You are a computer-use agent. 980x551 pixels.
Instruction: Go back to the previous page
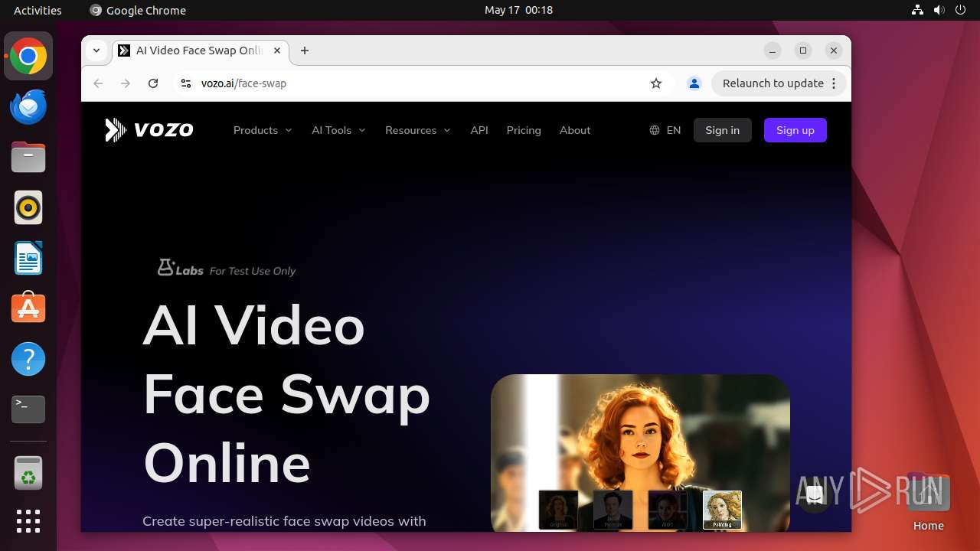click(98, 83)
